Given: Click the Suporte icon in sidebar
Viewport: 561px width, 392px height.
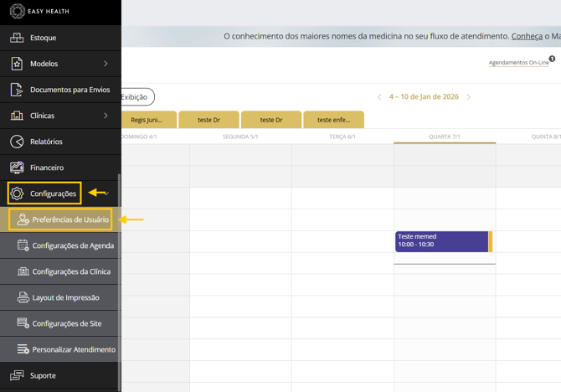Looking at the screenshot, I should (17, 375).
